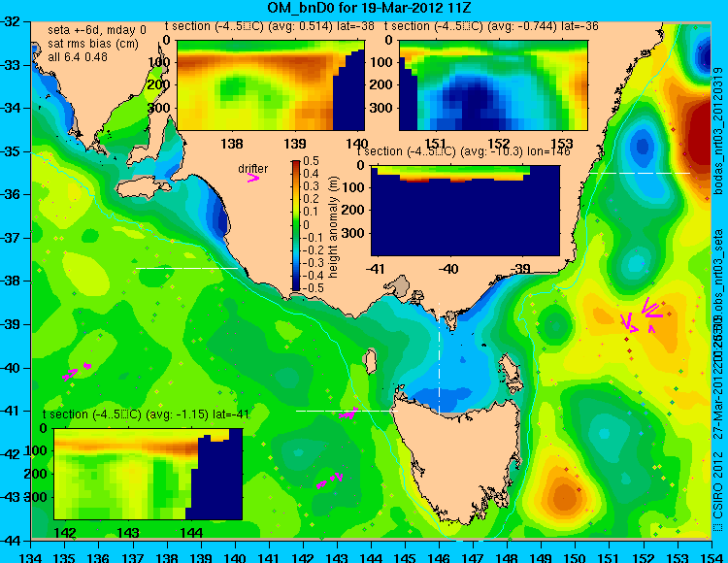Click the -32 label on the latitude axis
The height and width of the screenshot is (563, 728).
[x=11, y=21]
